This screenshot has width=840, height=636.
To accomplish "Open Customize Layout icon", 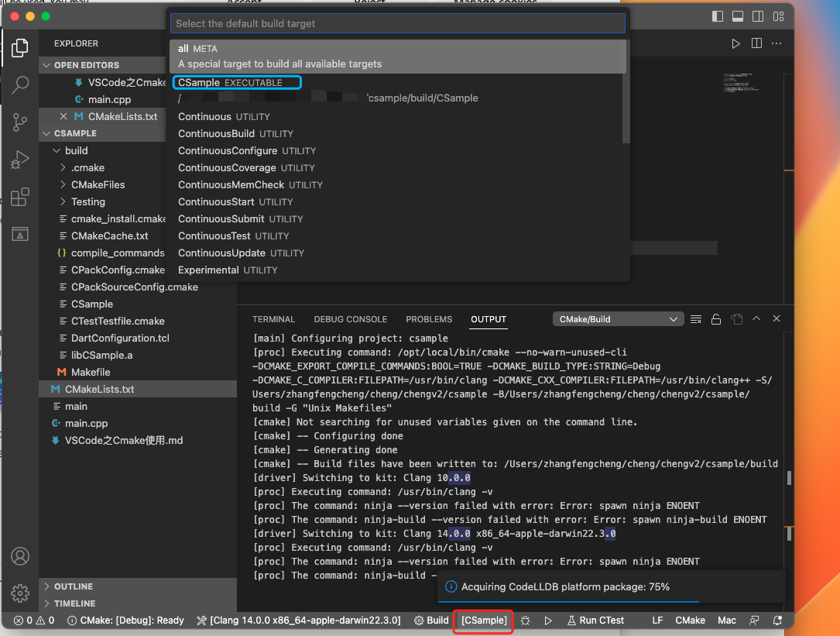I will (778, 16).
